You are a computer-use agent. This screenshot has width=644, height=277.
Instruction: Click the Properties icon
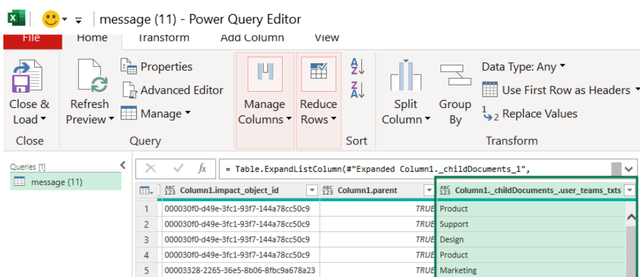click(x=129, y=66)
